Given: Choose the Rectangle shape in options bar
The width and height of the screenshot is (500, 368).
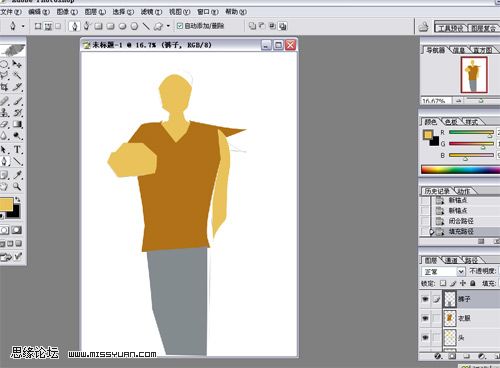Looking at the screenshot, I should (x=98, y=26).
